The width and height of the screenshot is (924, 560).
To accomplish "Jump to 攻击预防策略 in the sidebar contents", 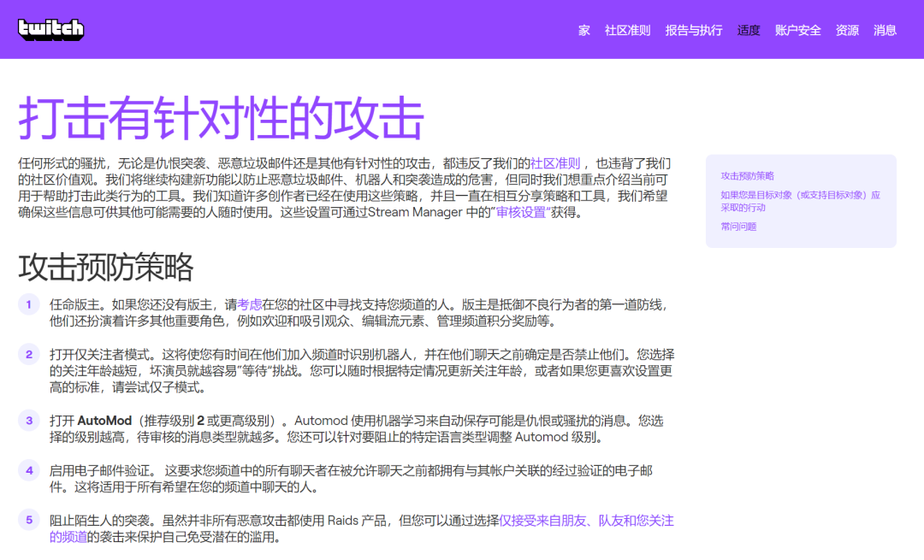I will click(747, 176).
